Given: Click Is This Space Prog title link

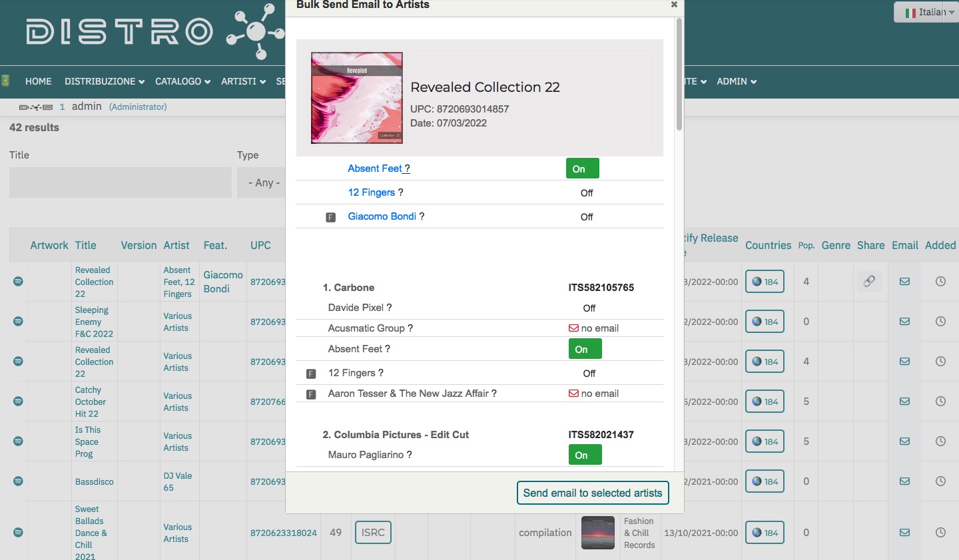Looking at the screenshot, I should (88, 441).
